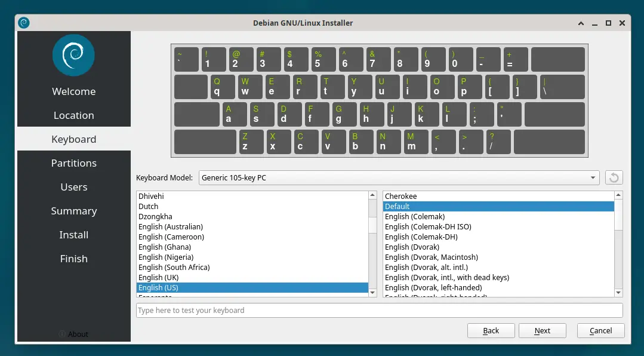
Task: Click the About info icon in sidebar
Action: click(62, 334)
